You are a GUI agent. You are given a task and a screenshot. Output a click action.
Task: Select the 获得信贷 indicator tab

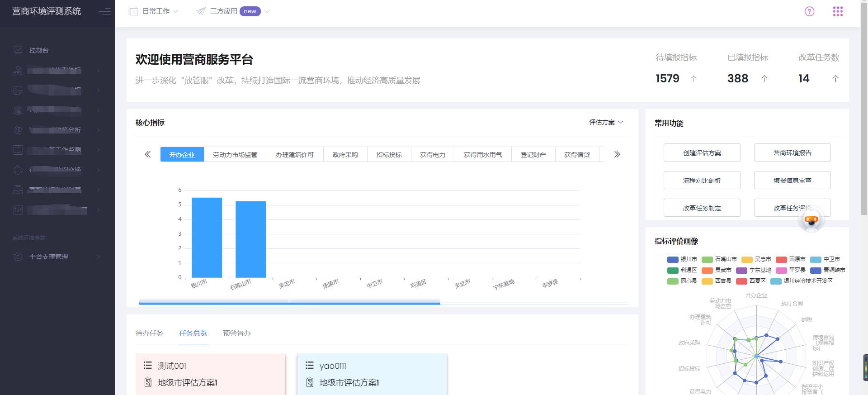pos(577,154)
